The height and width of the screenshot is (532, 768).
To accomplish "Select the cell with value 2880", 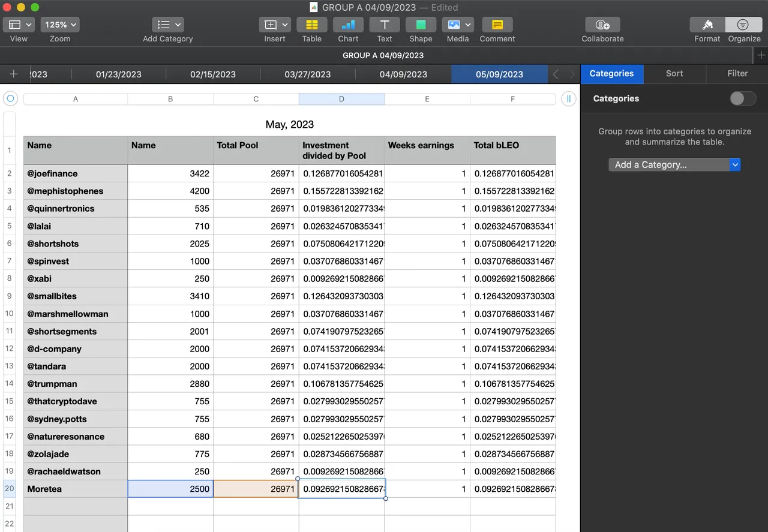I will pos(170,384).
